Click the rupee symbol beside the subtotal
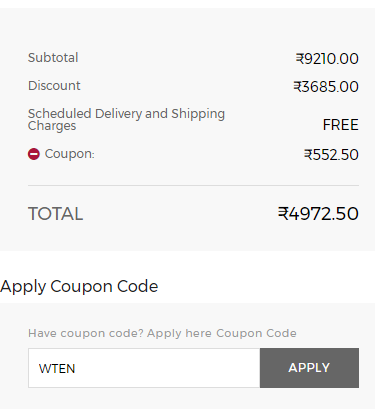 coord(300,59)
